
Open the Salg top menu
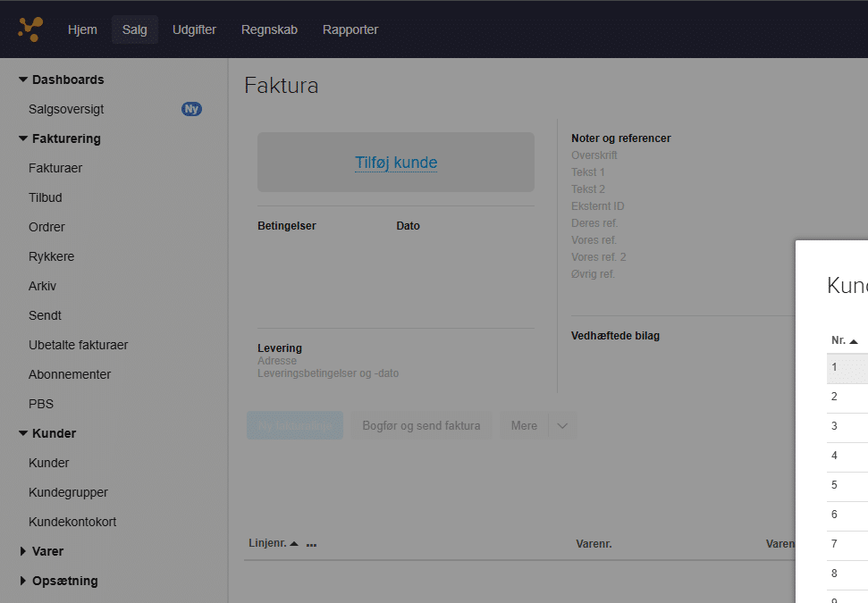pyautogui.click(x=135, y=29)
